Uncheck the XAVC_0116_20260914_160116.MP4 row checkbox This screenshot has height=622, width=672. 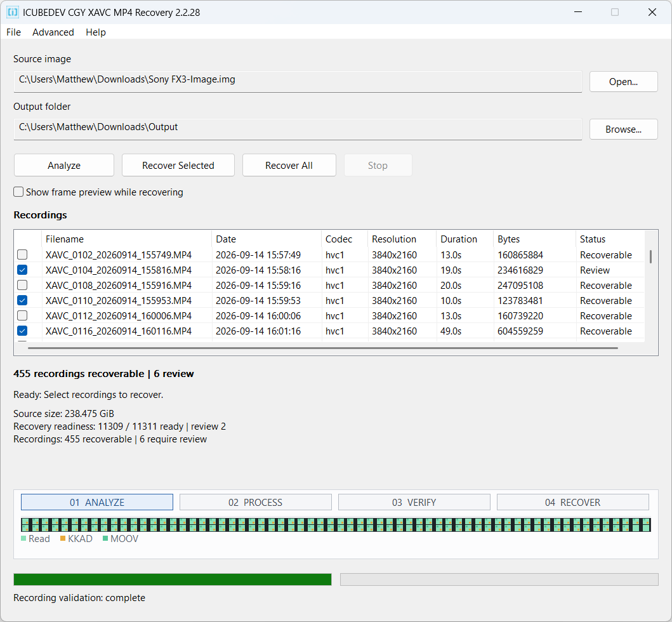pyautogui.click(x=22, y=331)
